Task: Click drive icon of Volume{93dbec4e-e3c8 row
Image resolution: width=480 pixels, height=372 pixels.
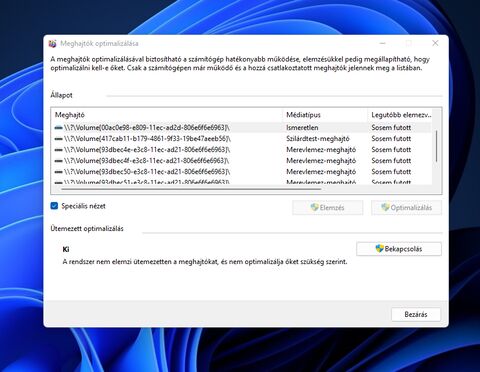Action: [x=59, y=150]
